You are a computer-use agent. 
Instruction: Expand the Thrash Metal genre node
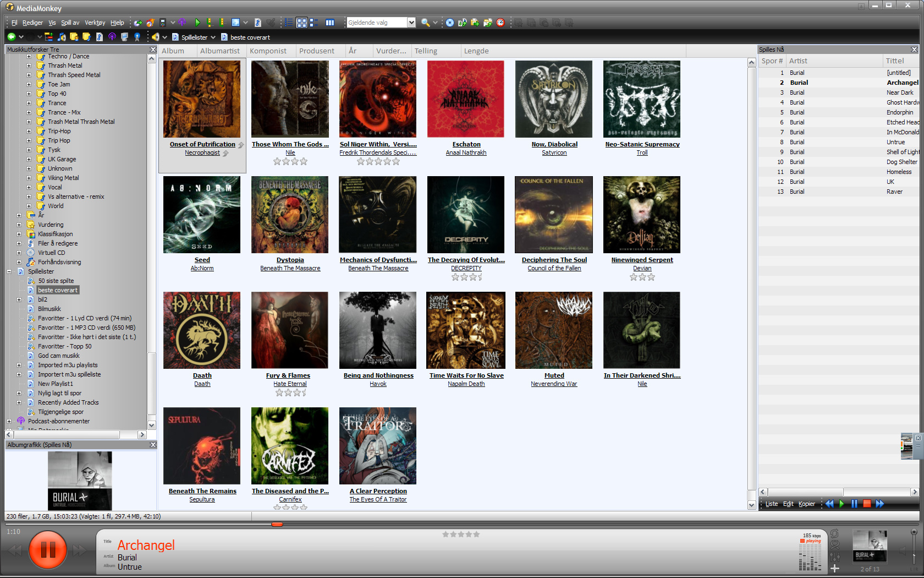pos(29,66)
